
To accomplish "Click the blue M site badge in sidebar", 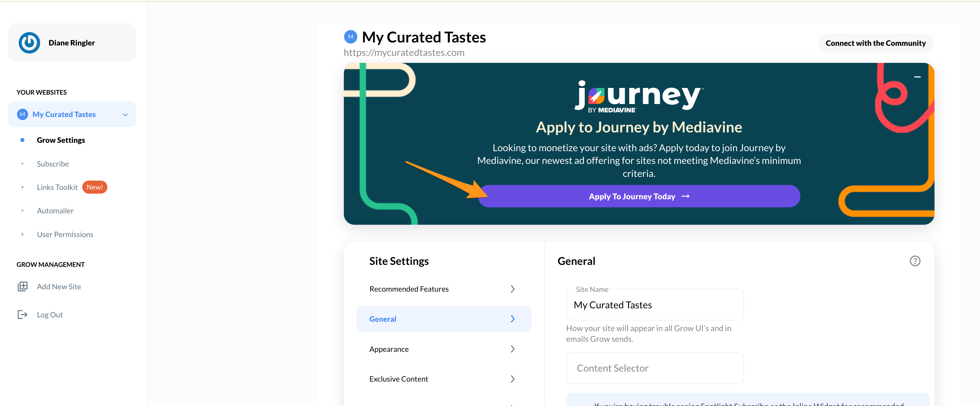I will [22, 114].
